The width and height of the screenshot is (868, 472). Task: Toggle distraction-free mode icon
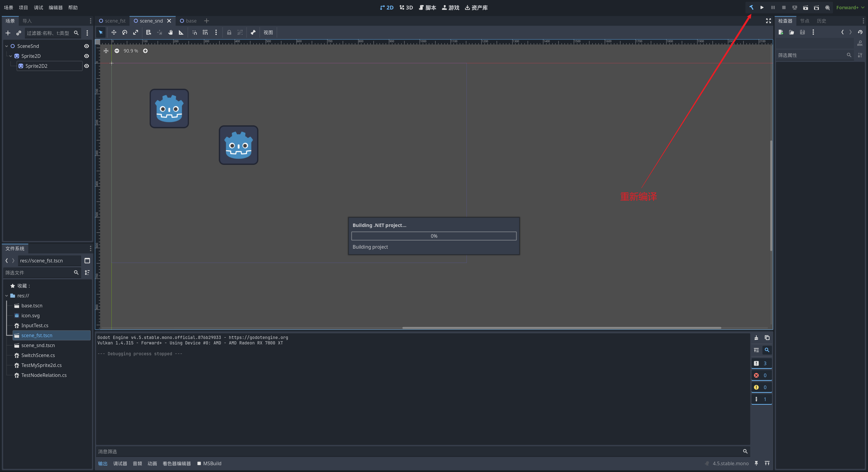pyautogui.click(x=768, y=21)
